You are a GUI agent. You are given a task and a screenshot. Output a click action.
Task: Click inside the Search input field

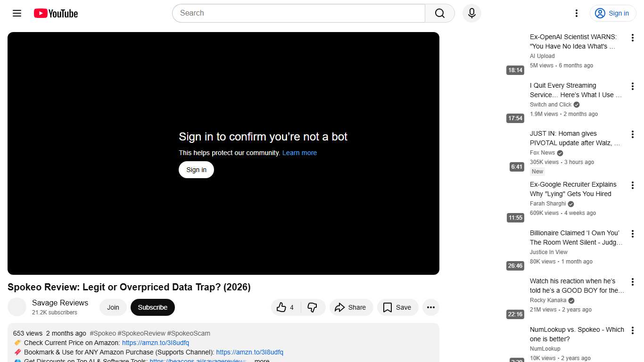point(297,13)
